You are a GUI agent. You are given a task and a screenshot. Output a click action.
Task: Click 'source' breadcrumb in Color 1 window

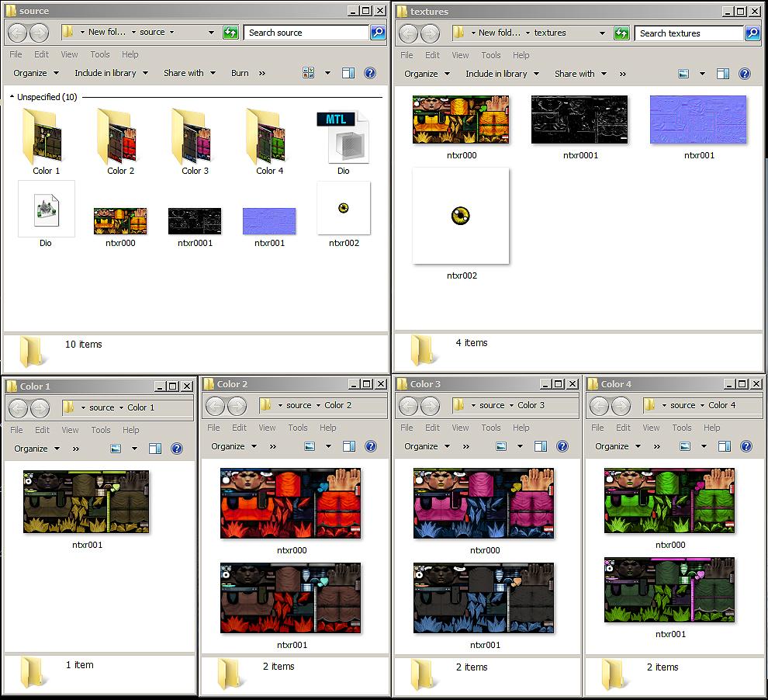pos(102,407)
